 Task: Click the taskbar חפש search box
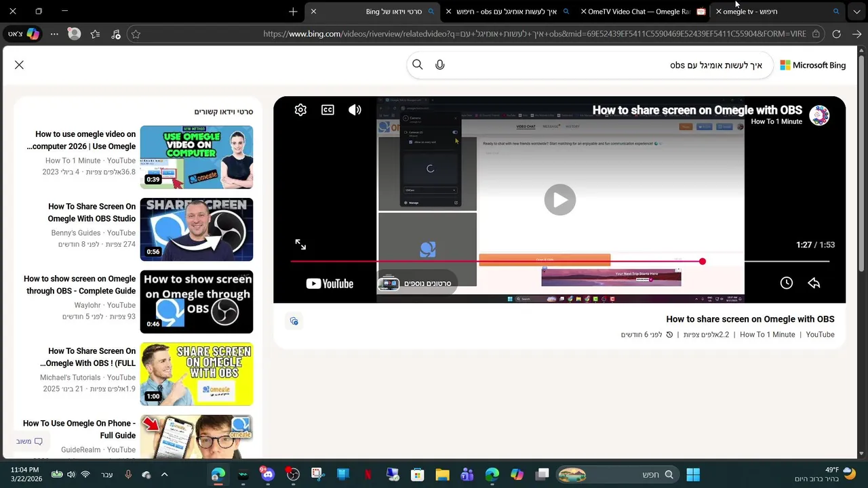click(x=618, y=474)
